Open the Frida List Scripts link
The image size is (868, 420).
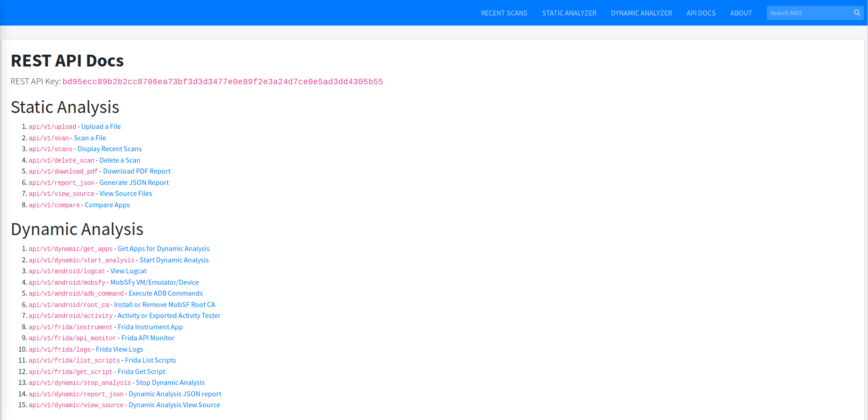point(150,360)
